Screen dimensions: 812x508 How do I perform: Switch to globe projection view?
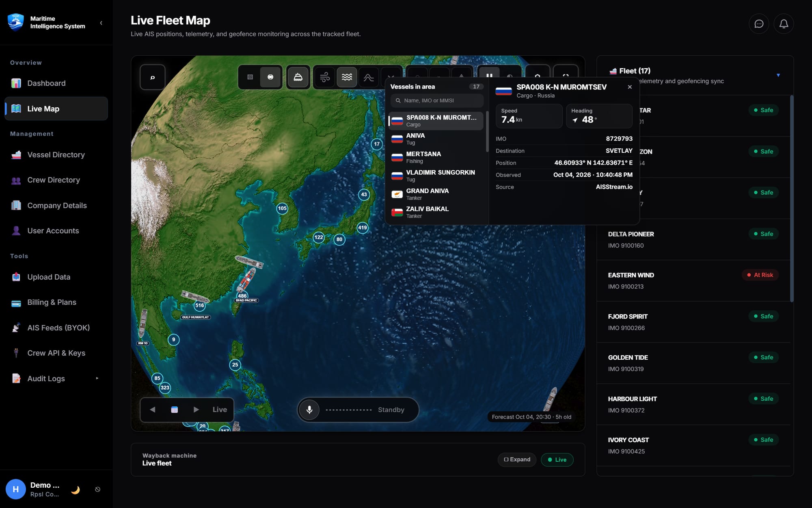(x=270, y=77)
